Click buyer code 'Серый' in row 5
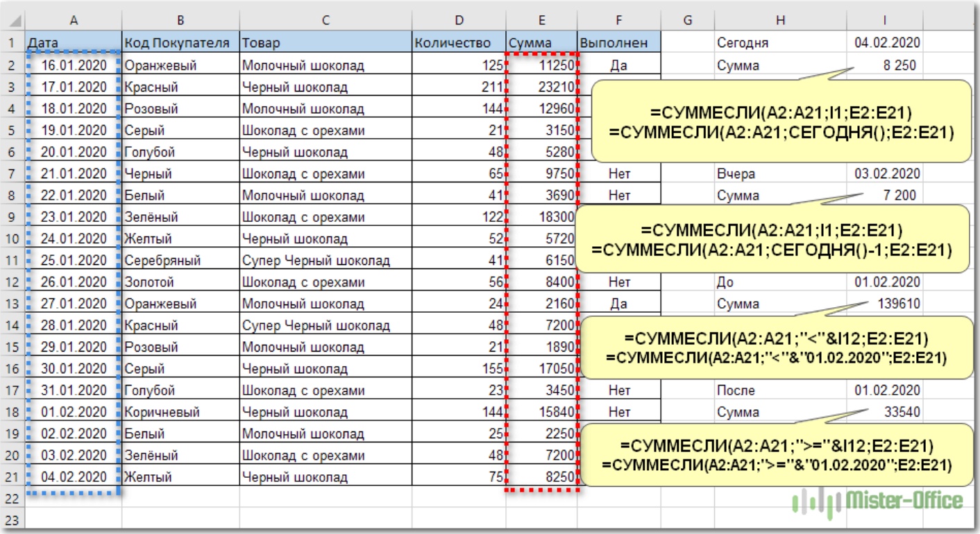The image size is (980, 534). pyautogui.click(x=180, y=130)
